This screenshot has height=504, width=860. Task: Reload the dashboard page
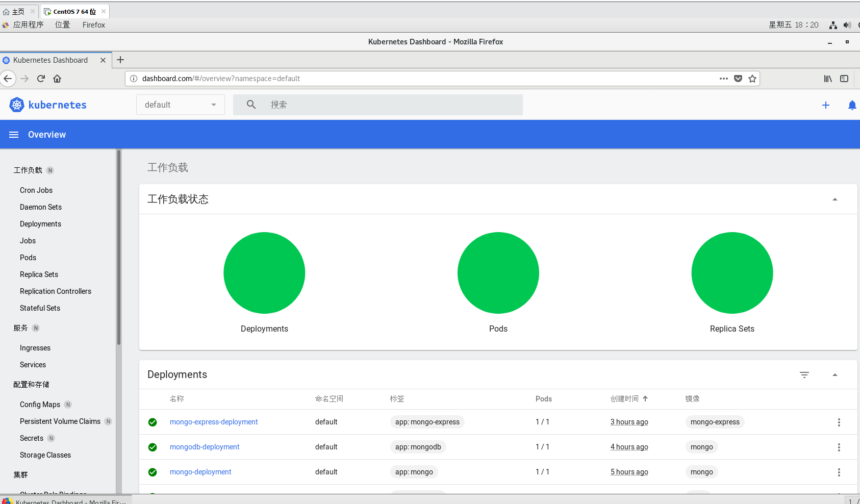pyautogui.click(x=41, y=79)
